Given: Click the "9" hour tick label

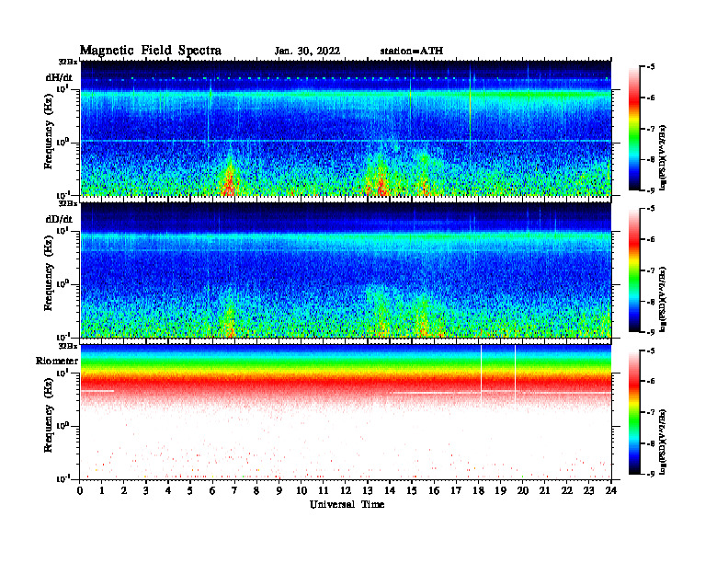Looking at the screenshot, I should pos(279,491).
